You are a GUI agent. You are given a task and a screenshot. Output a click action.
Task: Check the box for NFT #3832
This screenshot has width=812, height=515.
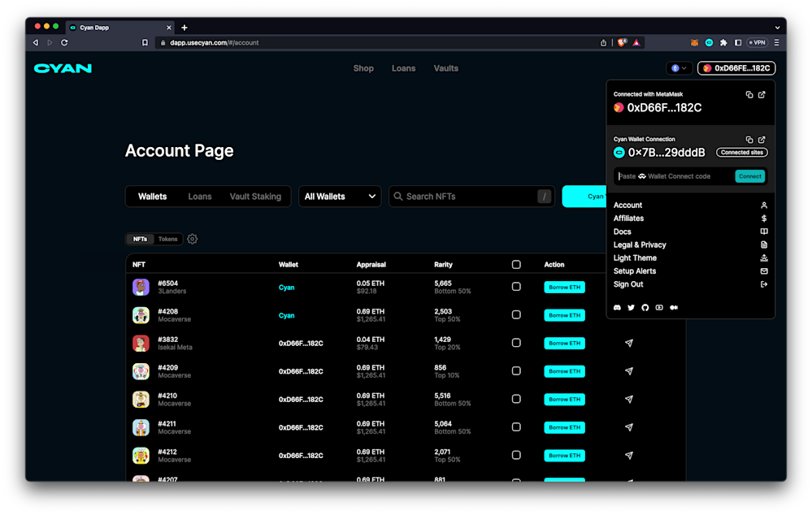[516, 343]
